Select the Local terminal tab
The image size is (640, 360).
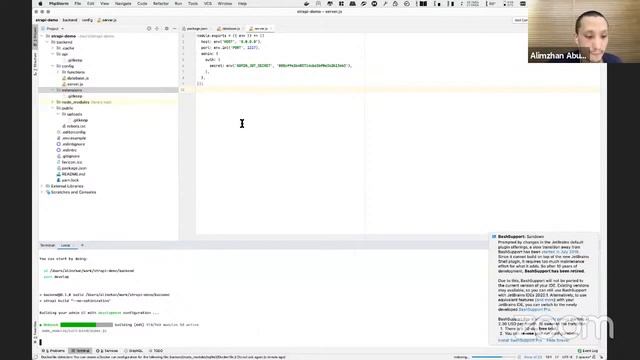click(x=66, y=245)
